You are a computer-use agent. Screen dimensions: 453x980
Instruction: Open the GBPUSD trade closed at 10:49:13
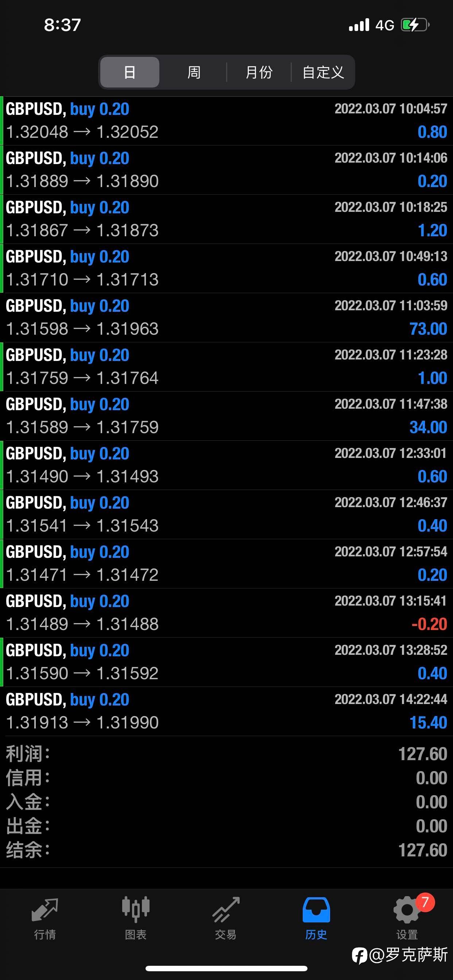[226, 268]
